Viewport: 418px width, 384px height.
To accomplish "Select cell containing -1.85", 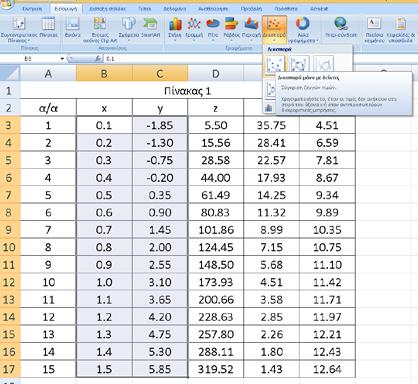I will (x=160, y=125).
